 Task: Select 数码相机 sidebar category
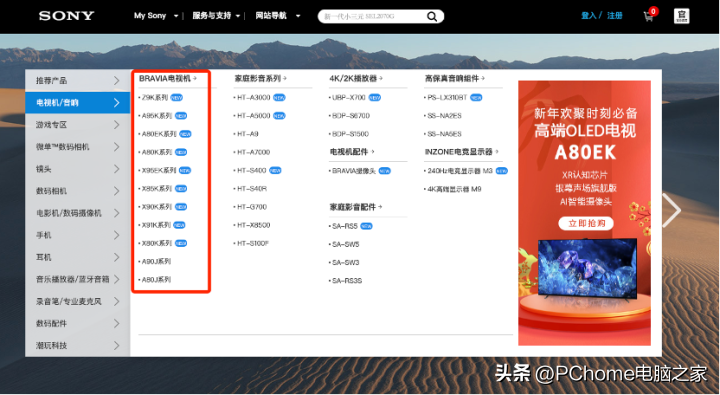click(78, 191)
